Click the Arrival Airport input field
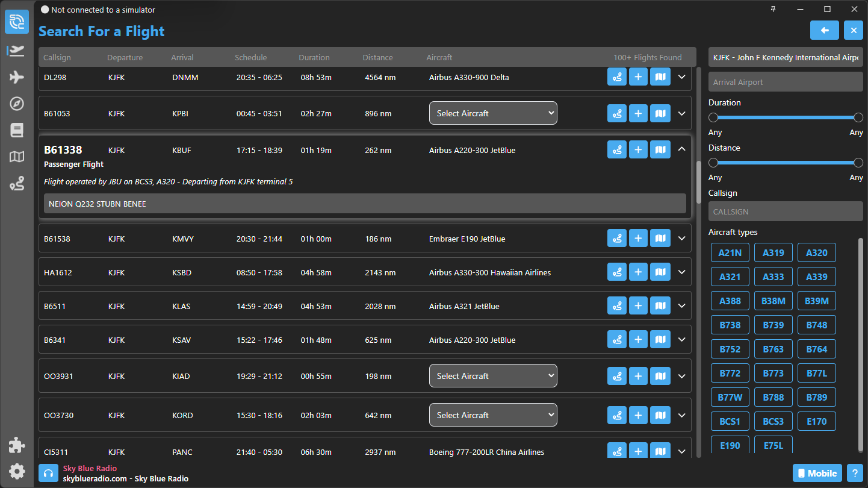This screenshot has width=868, height=488. pos(786,82)
